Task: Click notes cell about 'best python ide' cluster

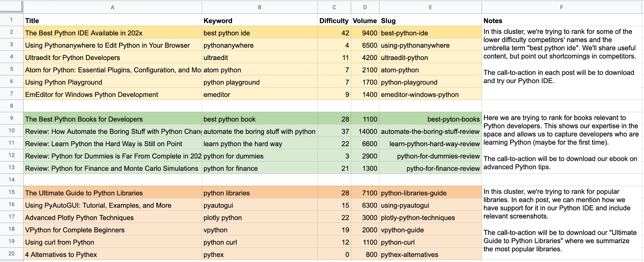Action: 561,63
